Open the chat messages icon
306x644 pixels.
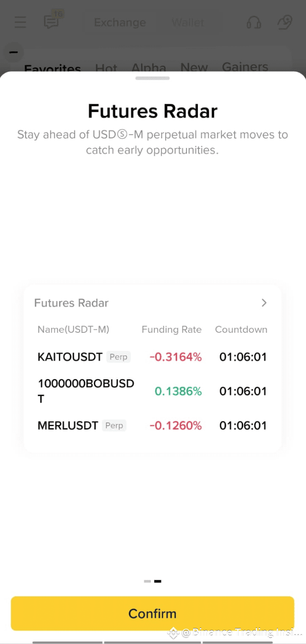click(52, 21)
